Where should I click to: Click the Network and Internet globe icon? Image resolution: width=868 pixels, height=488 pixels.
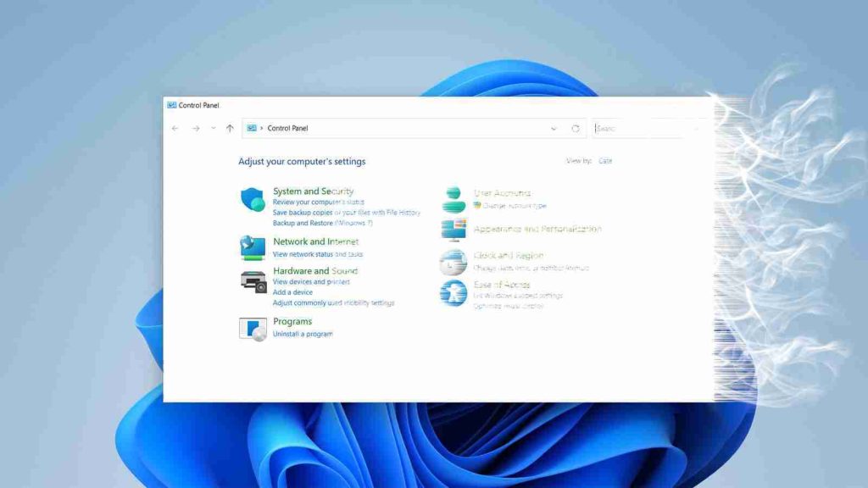tap(253, 247)
